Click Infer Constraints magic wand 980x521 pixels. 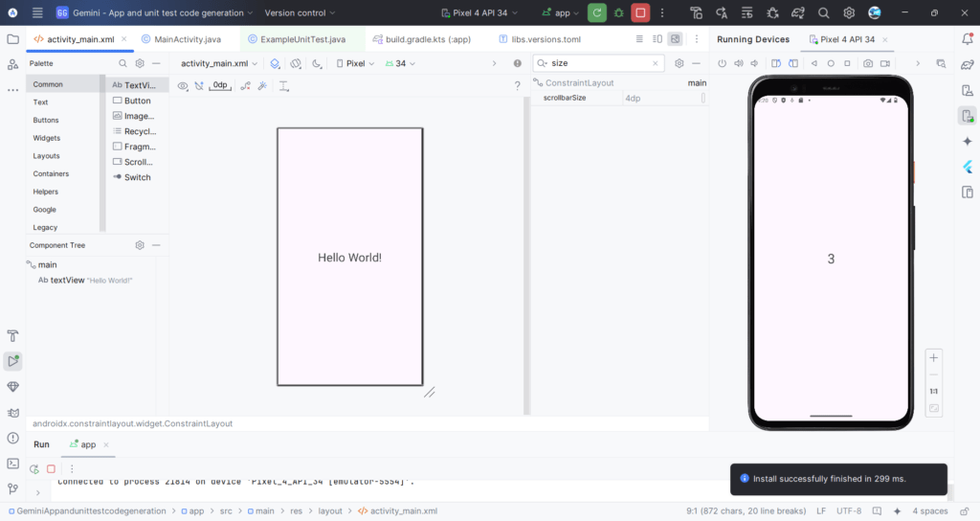pos(262,85)
